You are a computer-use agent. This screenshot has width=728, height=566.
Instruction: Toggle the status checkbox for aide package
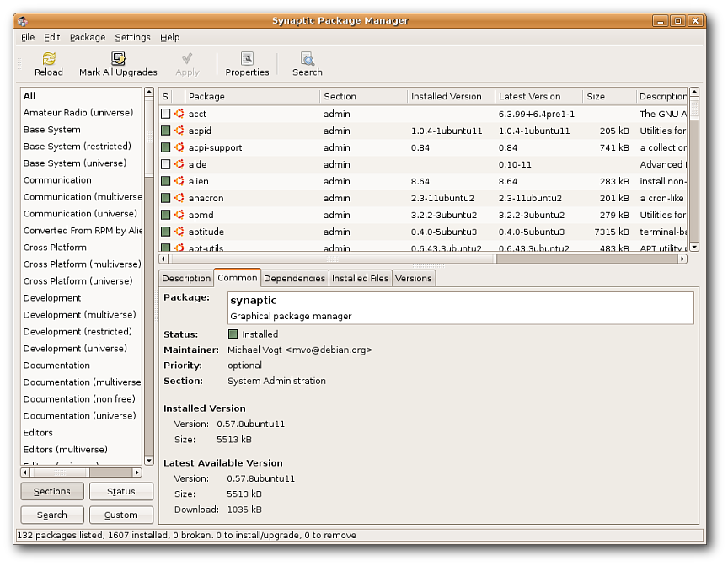[166, 164]
